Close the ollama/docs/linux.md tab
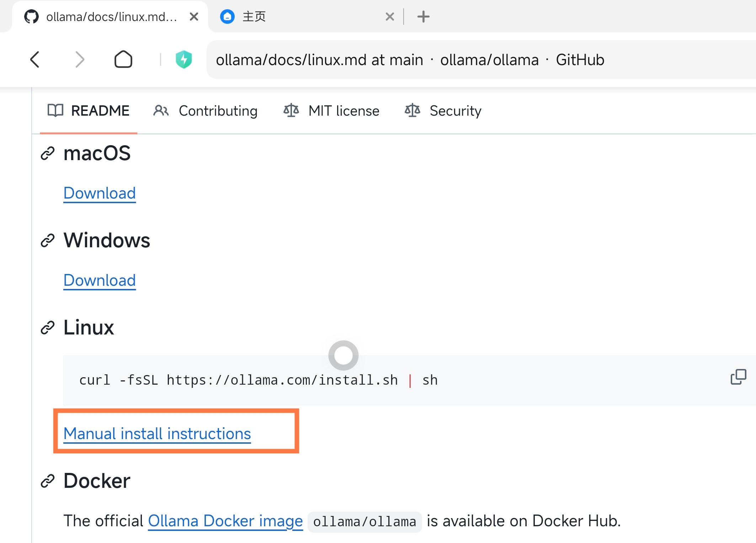This screenshot has height=543, width=756. [194, 17]
